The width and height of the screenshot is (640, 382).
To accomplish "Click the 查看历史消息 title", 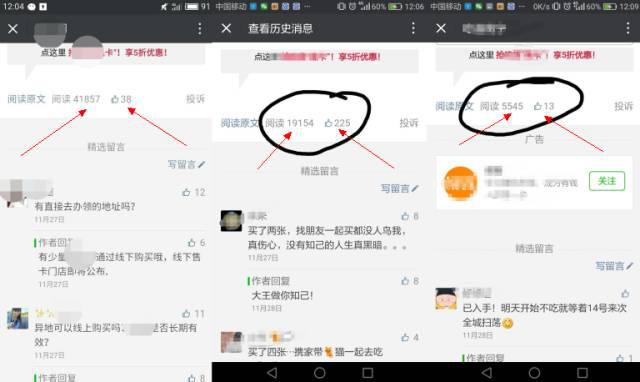I will click(x=280, y=28).
